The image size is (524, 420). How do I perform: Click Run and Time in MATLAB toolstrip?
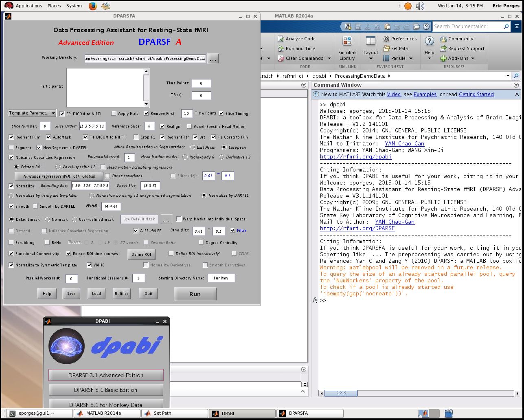coord(296,48)
